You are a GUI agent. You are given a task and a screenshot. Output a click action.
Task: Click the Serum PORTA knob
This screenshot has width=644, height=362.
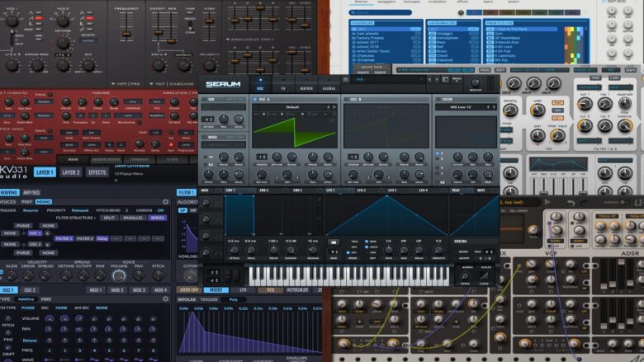pyautogui.click(x=465, y=276)
